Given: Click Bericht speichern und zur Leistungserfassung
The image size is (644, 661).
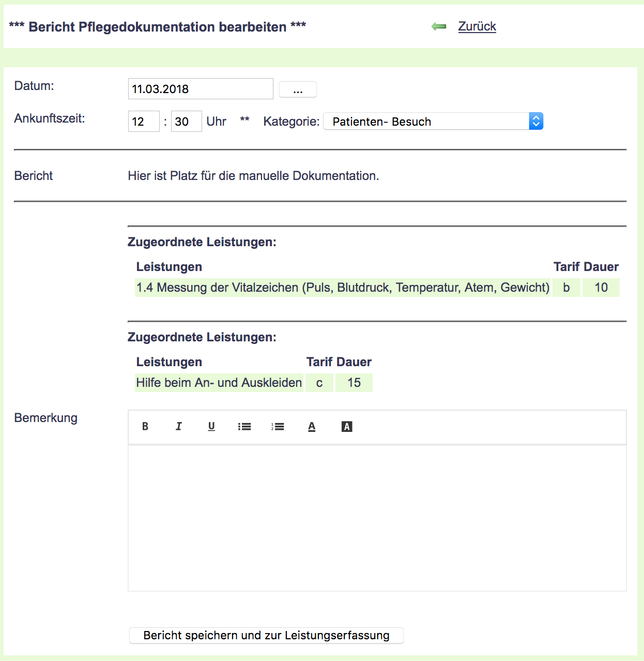Looking at the screenshot, I should (266, 636).
